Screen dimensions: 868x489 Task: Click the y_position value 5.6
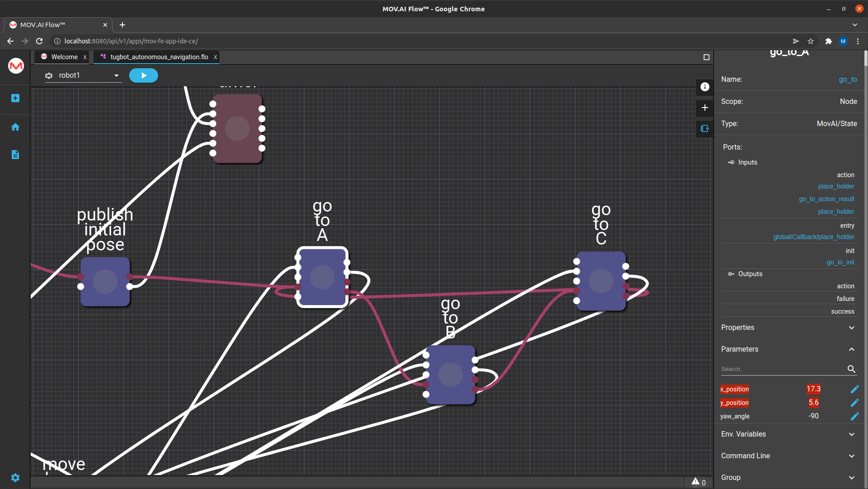(813, 403)
